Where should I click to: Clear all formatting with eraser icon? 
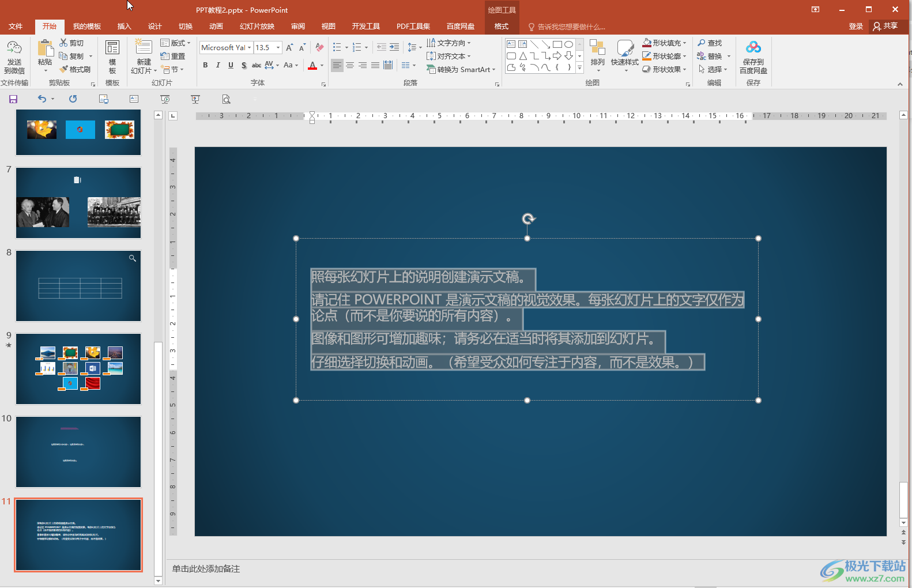click(319, 48)
